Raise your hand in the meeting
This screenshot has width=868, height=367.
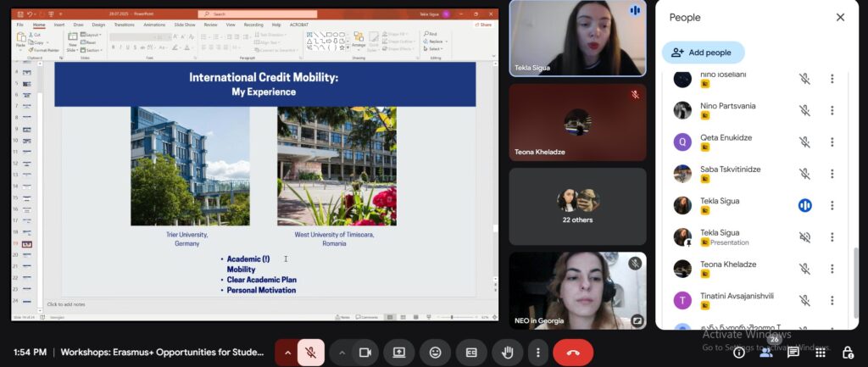coord(508,353)
